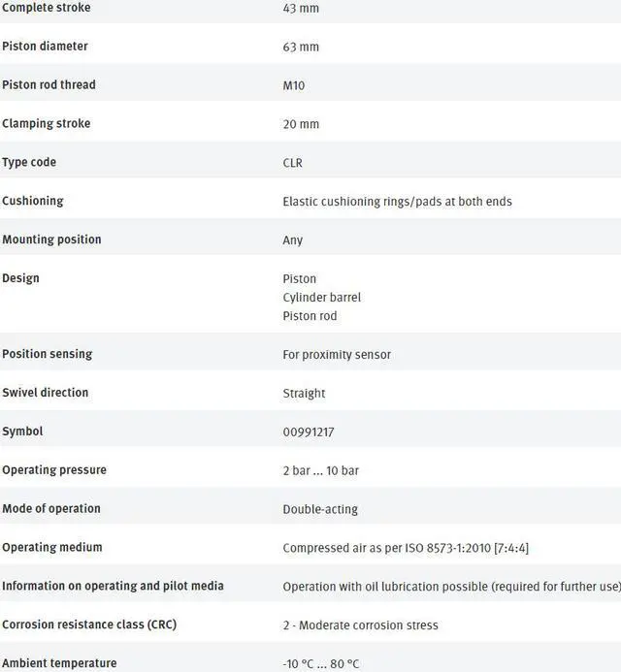Click the 'Complete stroke' property label
The image size is (621, 672).
tap(46, 8)
